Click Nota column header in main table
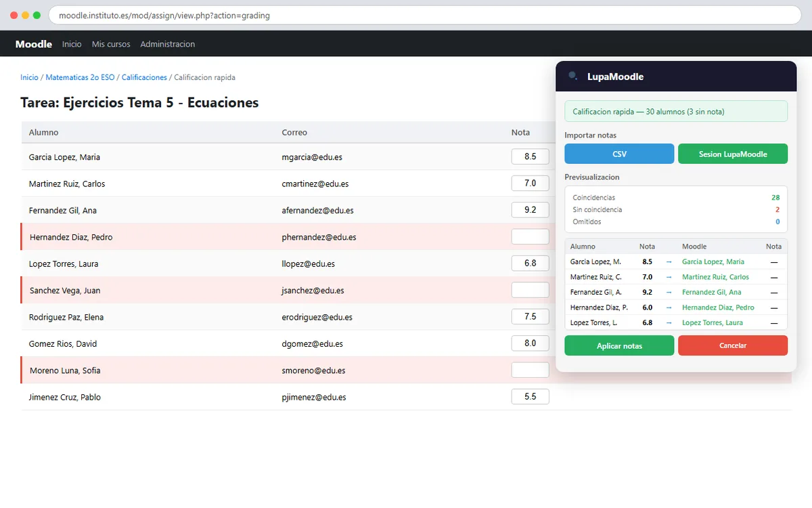The image size is (812, 508). [520, 133]
